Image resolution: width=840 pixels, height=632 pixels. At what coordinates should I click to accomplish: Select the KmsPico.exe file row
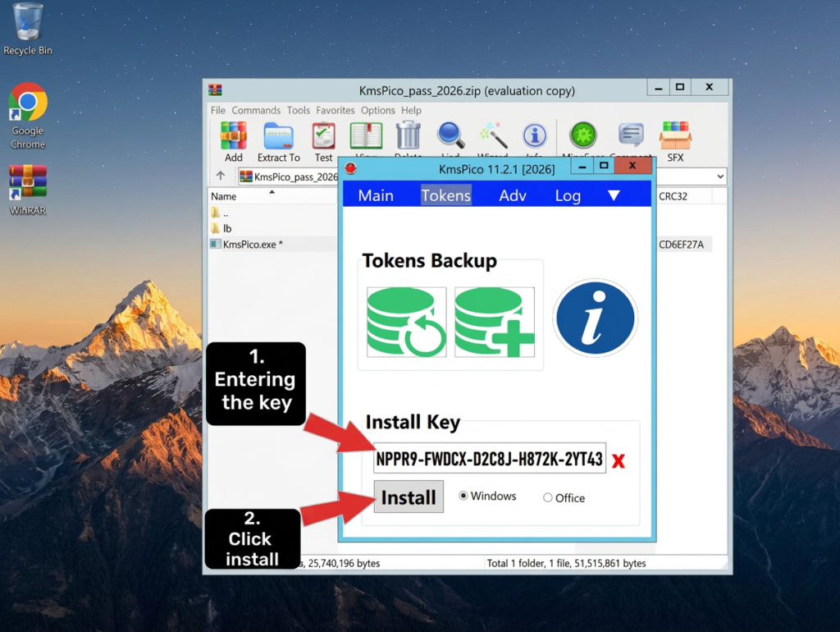pos(272,245)
